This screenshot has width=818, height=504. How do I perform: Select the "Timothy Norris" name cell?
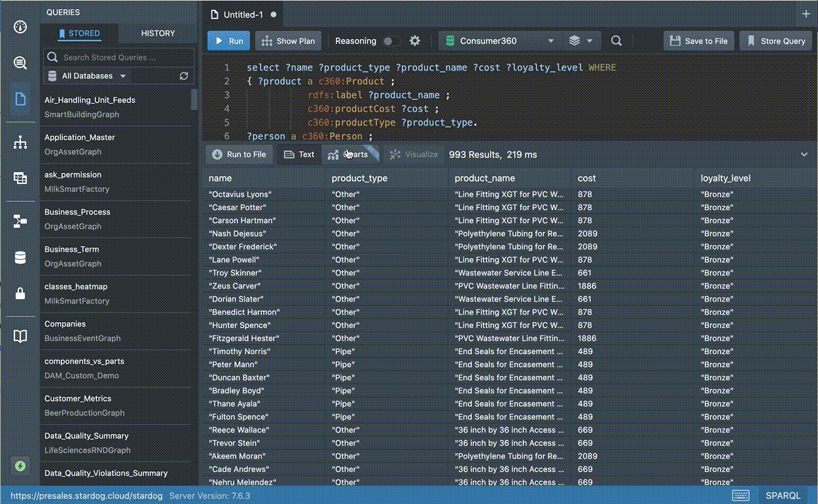coord(264,351)
